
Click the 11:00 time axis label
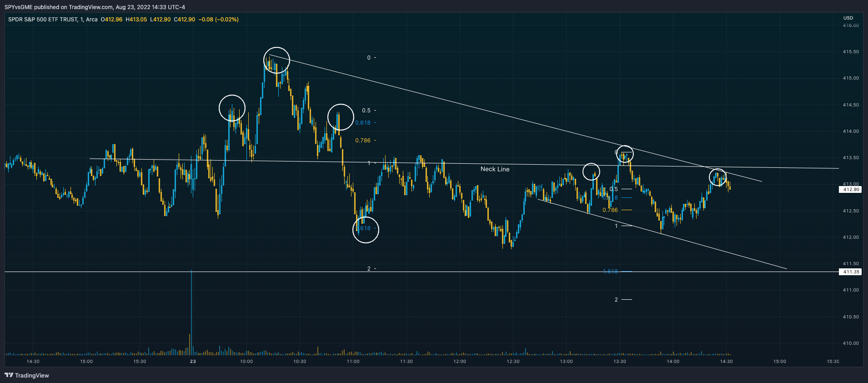point(353,362)
